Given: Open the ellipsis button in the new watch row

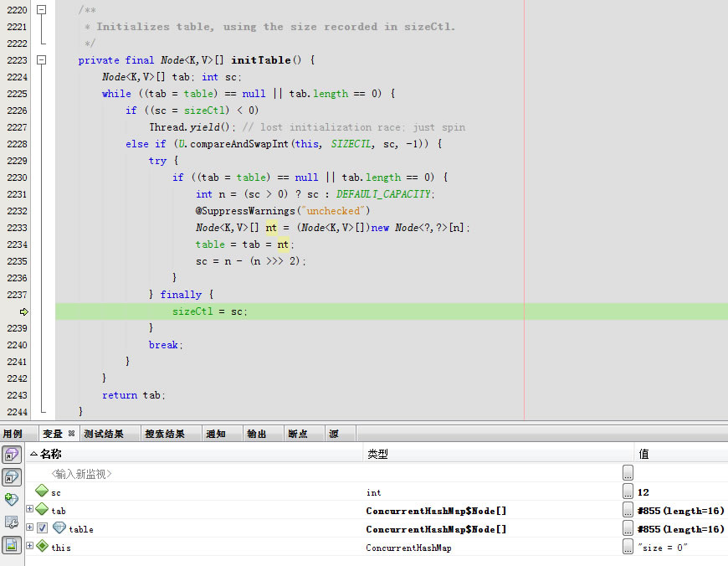Looking at the screenshot, I should (628, 472).
